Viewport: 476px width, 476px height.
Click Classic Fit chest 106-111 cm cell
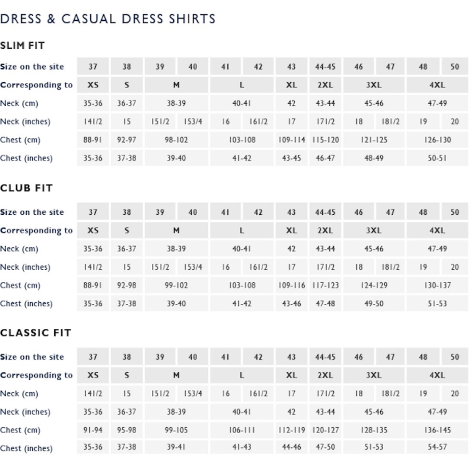click(x=242, y=430)
